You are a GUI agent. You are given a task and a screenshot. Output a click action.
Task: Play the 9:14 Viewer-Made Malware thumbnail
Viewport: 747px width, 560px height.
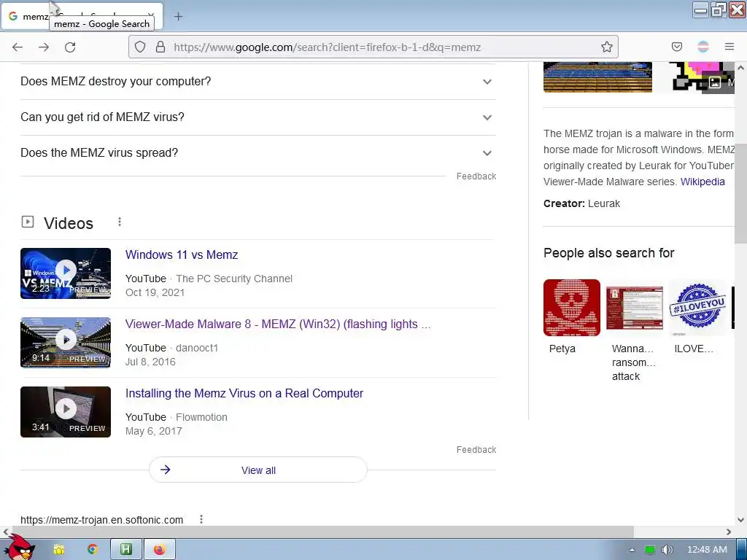click(66, 343)
